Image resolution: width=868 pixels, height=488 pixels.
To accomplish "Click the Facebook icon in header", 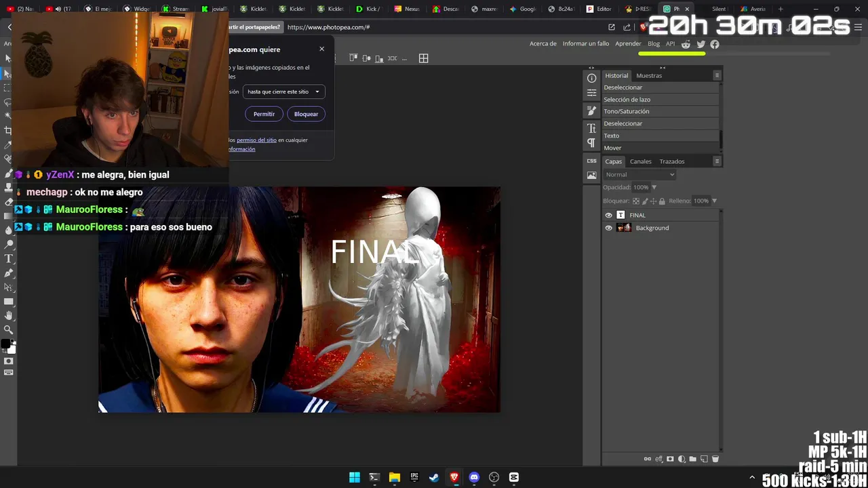I will [x=715, y=44].
